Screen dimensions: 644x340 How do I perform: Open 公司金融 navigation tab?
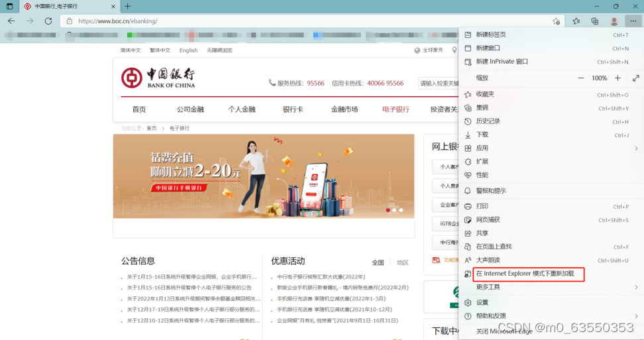click(190, 109)
